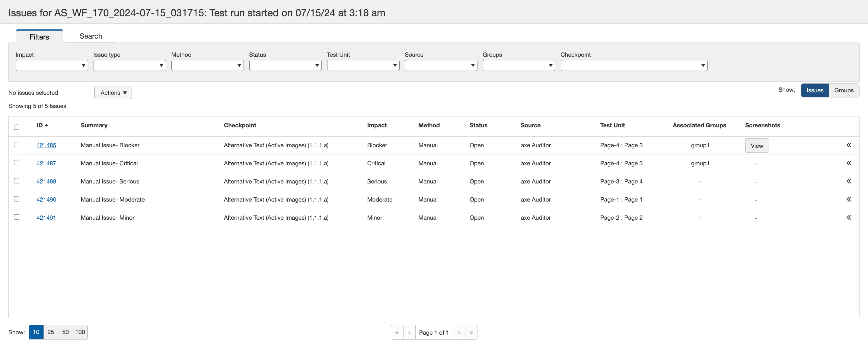Check the select-all issues checkbox
Image resolution: width=868 pixels, height=344 pixels.
(x=17, y=127)
